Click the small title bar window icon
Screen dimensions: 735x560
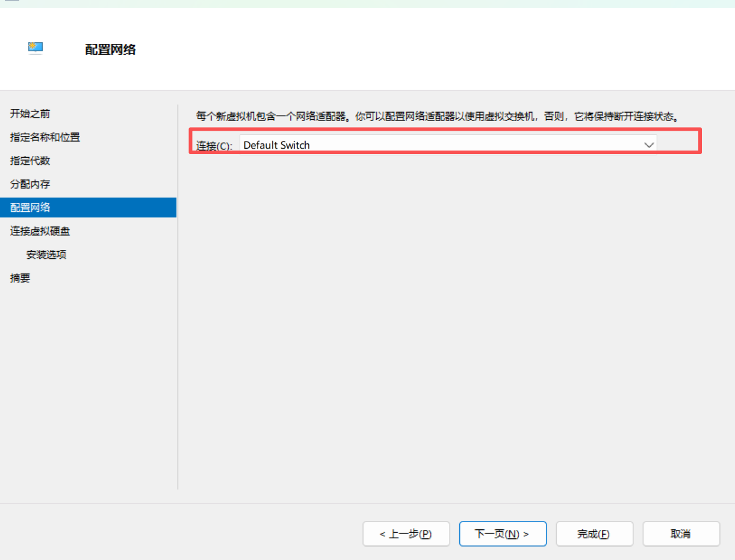point(11,1)
